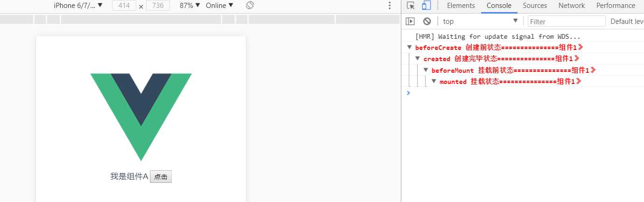Viewport: 644px width, 202px height.
Task: Open the Online throttling dropdown
Action: coord(219,6)
